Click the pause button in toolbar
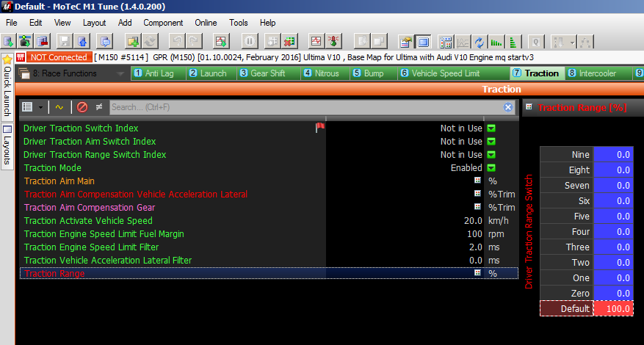644x345 pixels. point(250,42)
